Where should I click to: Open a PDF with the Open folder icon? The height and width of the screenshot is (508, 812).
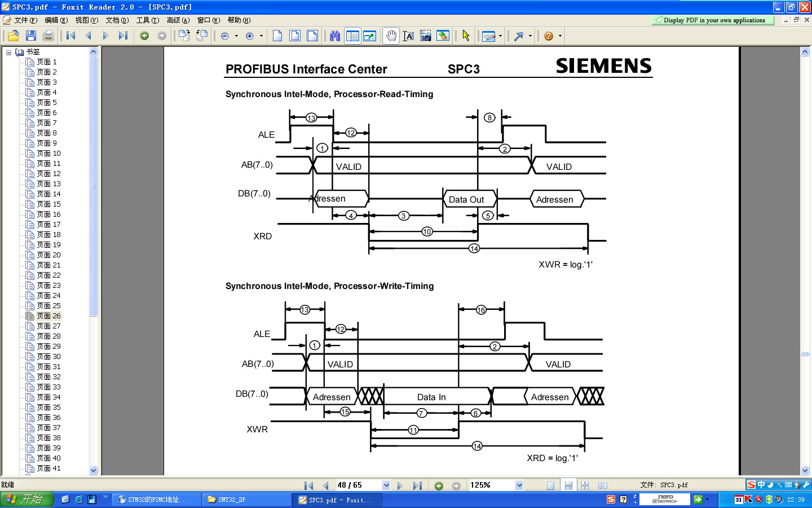(x=14, y=36)
